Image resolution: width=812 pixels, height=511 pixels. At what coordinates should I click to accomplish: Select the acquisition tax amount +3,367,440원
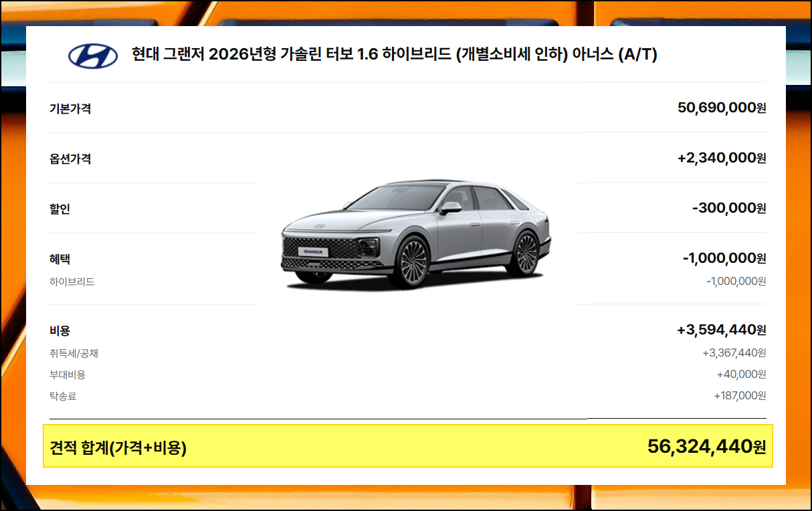(734, 352)
